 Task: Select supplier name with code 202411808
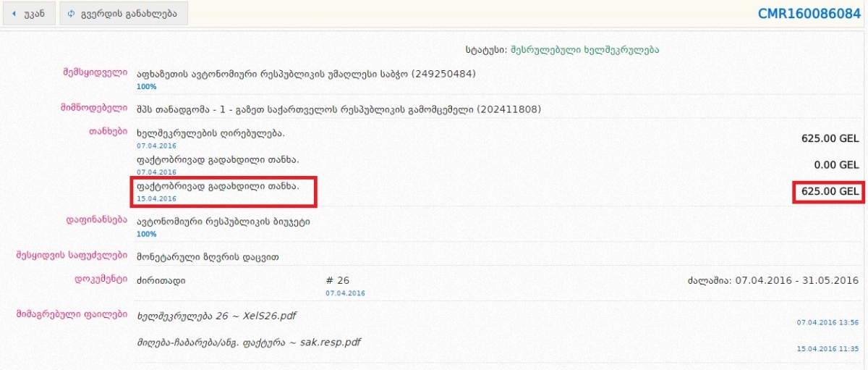(339, 109)
